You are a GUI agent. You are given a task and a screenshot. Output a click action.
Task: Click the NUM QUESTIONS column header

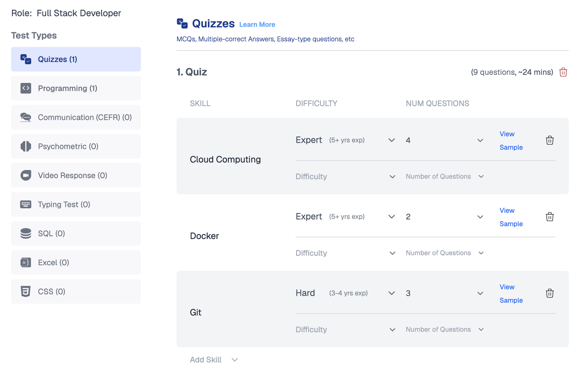click(x=437, y=104)
